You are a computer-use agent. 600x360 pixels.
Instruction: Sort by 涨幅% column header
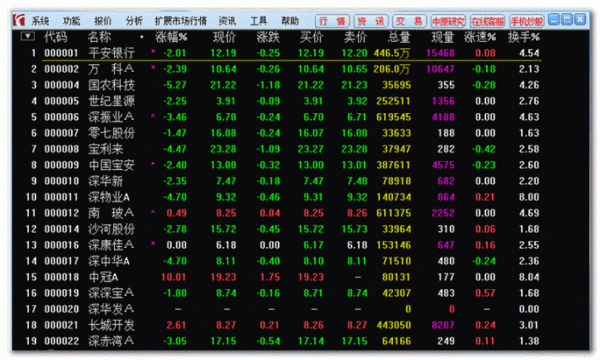171,37
